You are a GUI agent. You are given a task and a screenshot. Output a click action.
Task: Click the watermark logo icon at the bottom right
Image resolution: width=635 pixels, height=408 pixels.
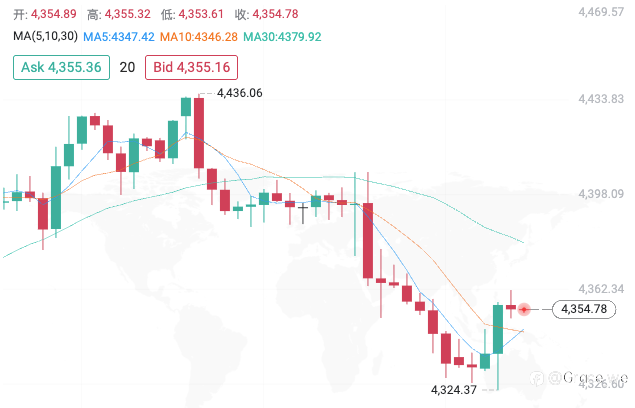(x=537, y=378)
